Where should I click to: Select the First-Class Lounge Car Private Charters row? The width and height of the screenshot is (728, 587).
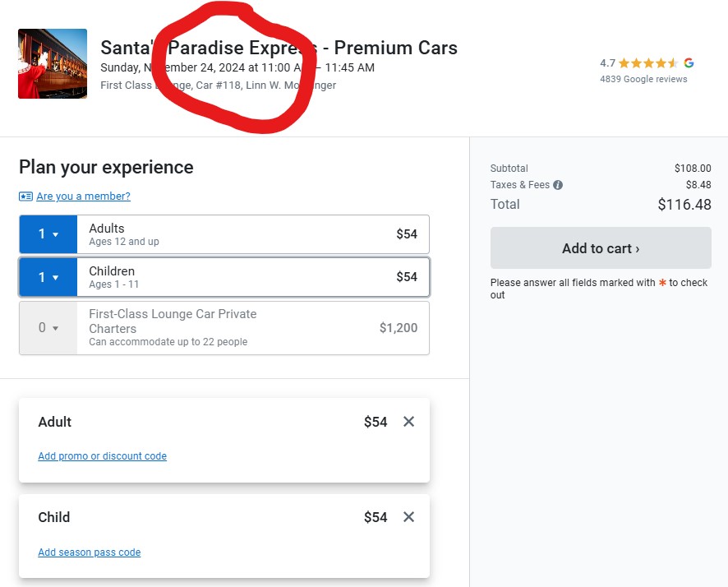247,327
